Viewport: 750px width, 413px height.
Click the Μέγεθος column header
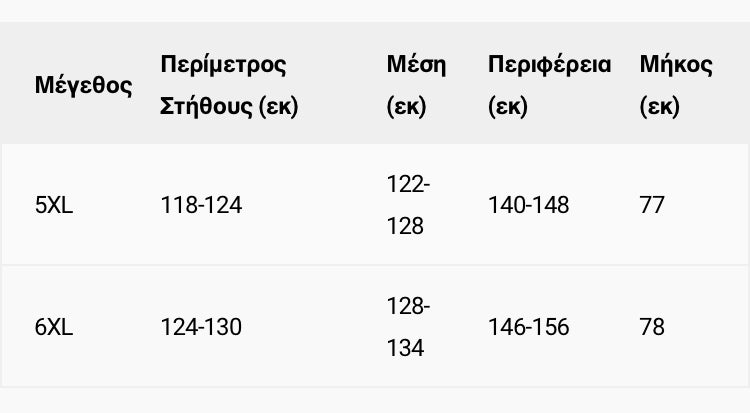click(83, 85)
